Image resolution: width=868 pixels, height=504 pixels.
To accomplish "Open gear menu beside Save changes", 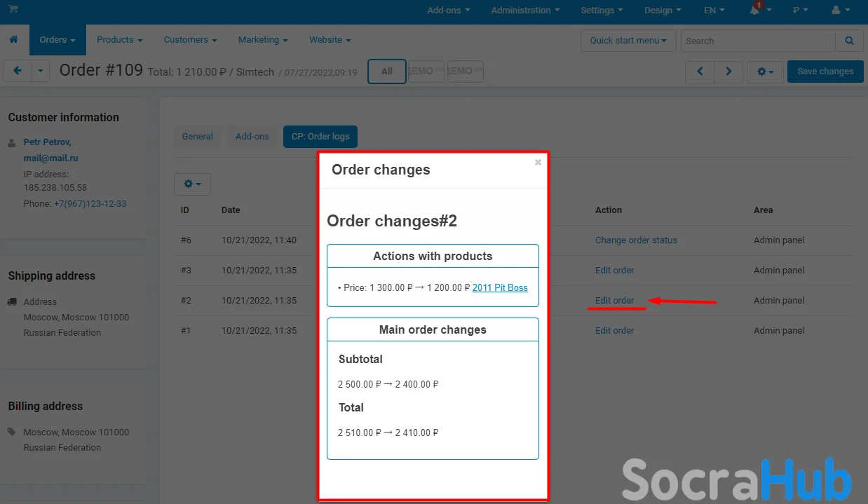I will tap(765, 71).
